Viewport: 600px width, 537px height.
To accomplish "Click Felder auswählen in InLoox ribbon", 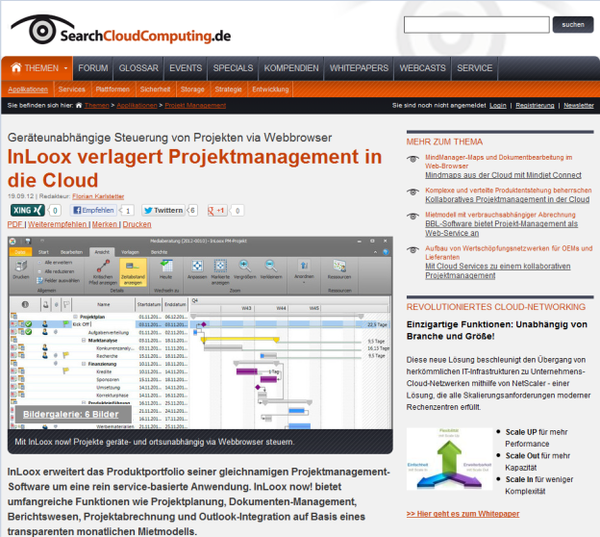I will coord(59,280).
